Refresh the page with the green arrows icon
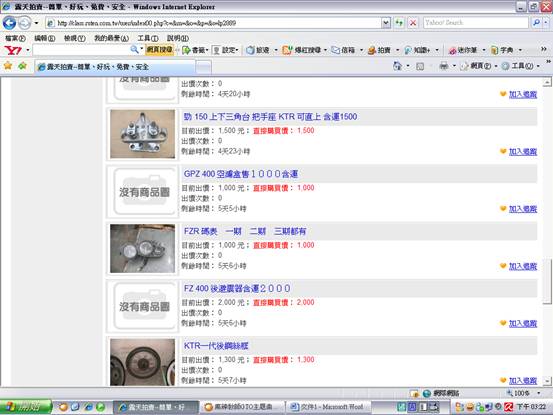Viewport: 553px width, 415px height. (399, 23)
